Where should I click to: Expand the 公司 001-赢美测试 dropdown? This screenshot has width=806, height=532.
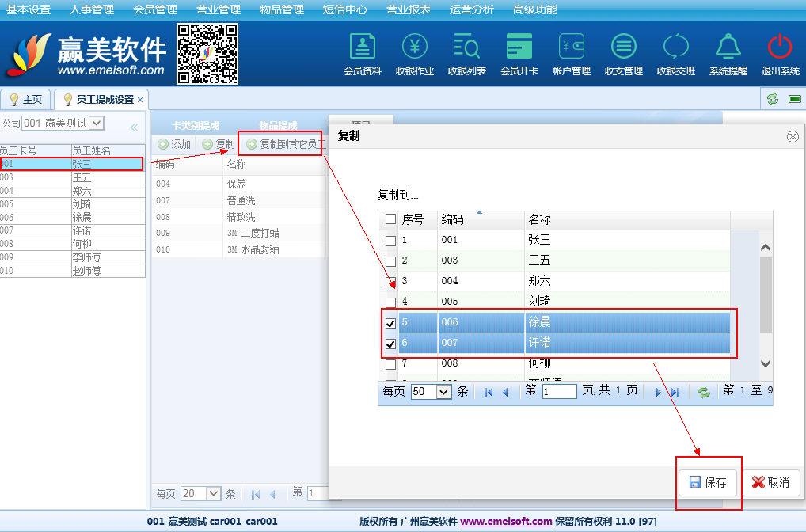click(97, 123)
